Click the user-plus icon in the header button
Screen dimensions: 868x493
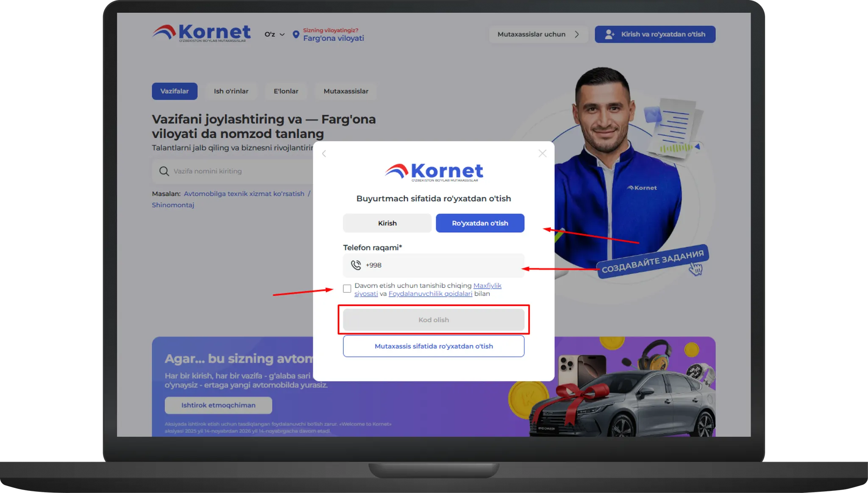(x=609, y=34)
